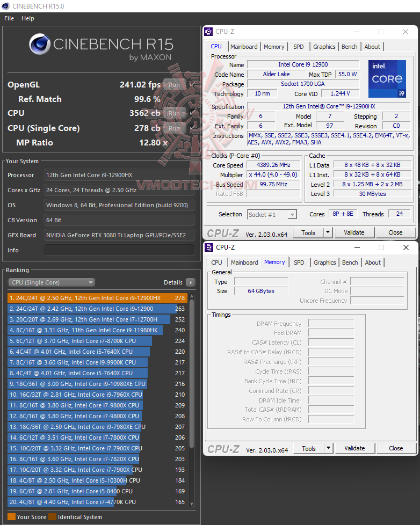
Task: Click the ranking list scrollbar thumb
Action: (192, 373)
